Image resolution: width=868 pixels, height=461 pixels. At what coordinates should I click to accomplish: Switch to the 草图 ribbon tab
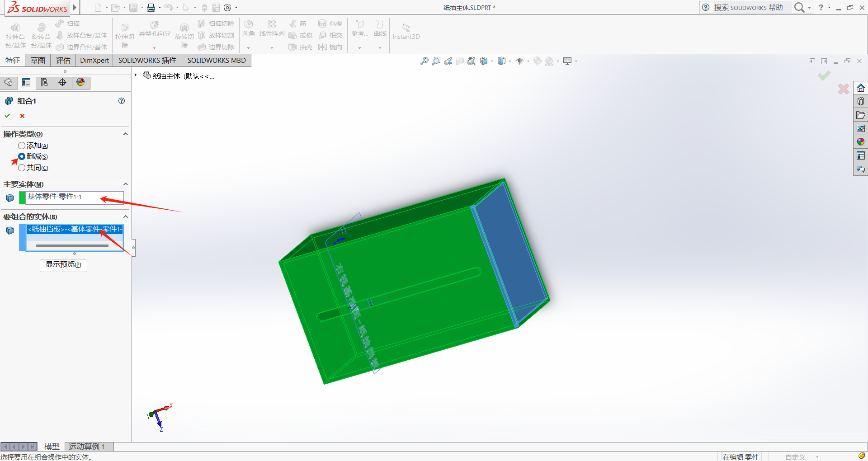pyautogui.click(x=38, y=61)
